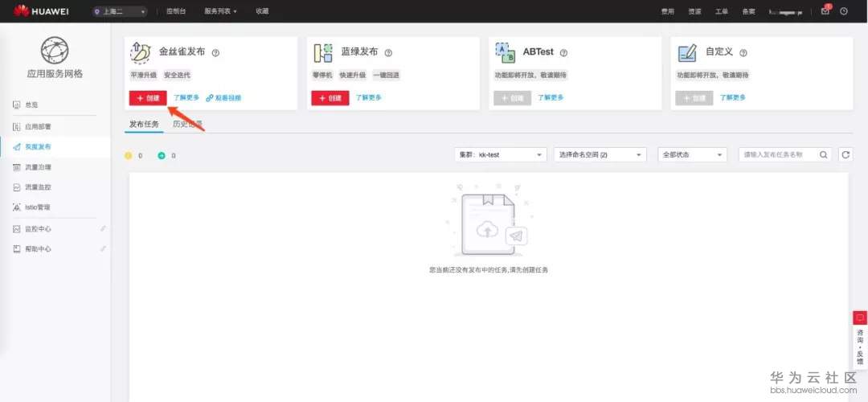The height and width of the screenshot is (402, 868).
Task: Create a 金丝雀发布 canary release task
Action: (x=148, y=98)
